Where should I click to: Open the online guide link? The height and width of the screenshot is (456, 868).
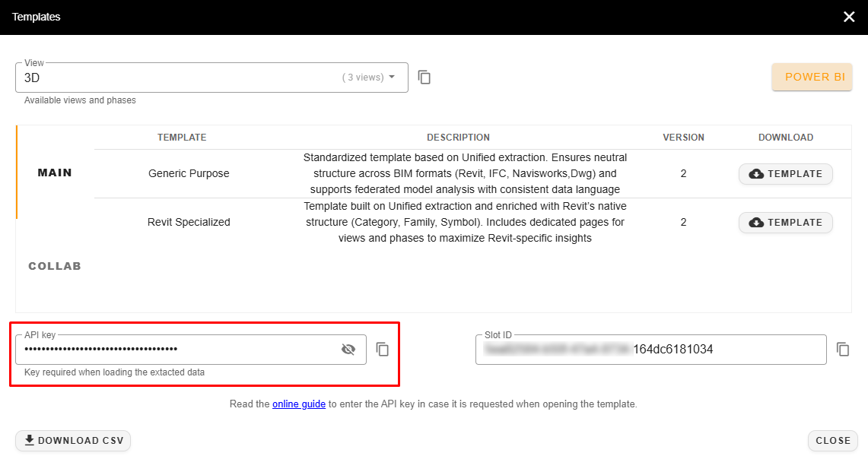tap(299, 404)
